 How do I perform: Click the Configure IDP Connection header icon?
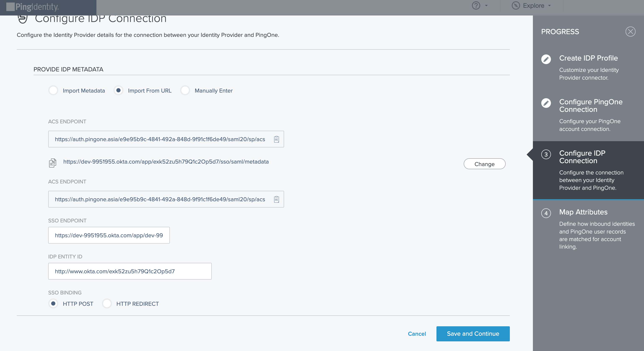[x=22, y=18]
